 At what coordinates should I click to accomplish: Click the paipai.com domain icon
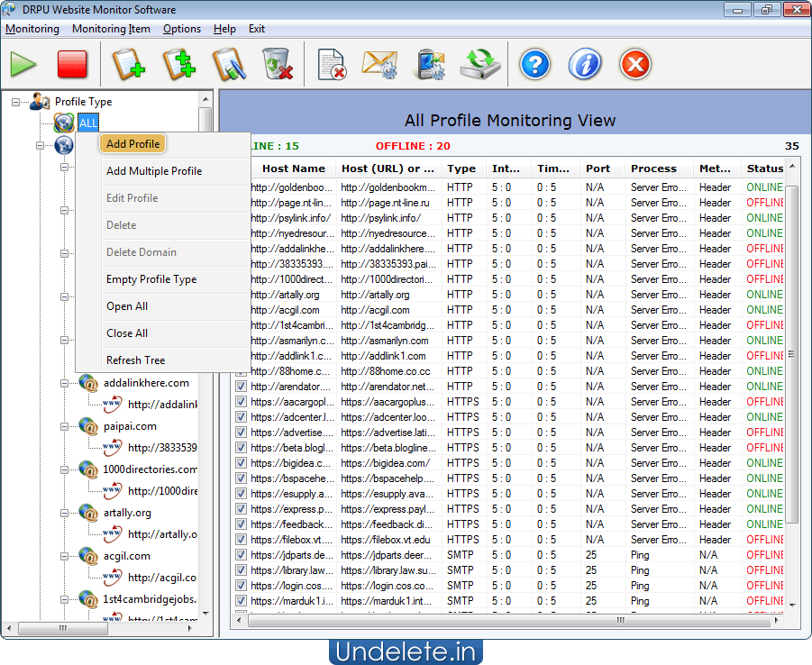tap(88, 426)
